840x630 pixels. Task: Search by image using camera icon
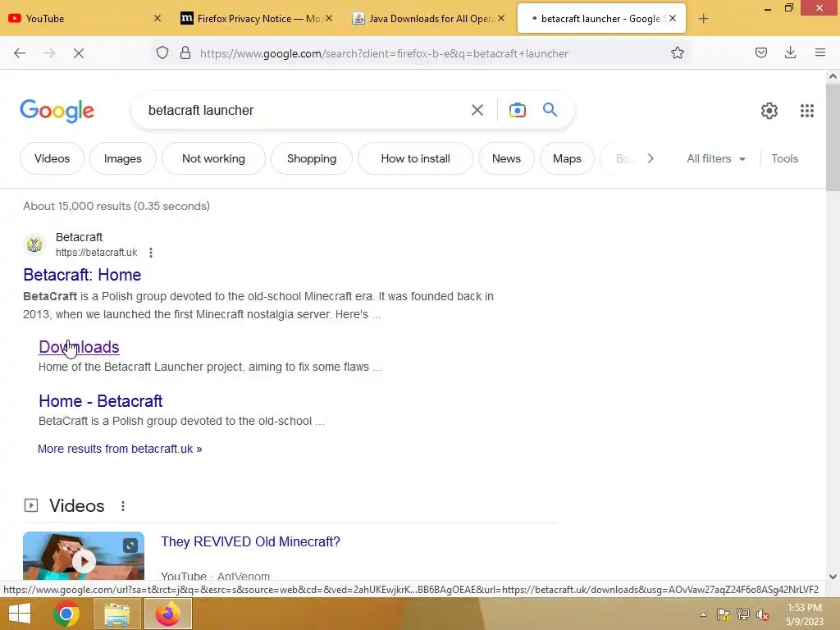coord(517,111)
